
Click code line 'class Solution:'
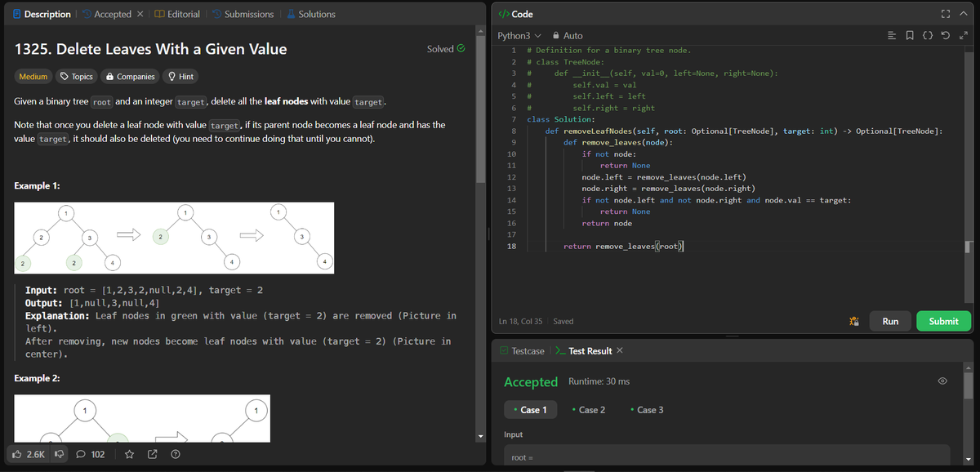click(x=561, y=119)
